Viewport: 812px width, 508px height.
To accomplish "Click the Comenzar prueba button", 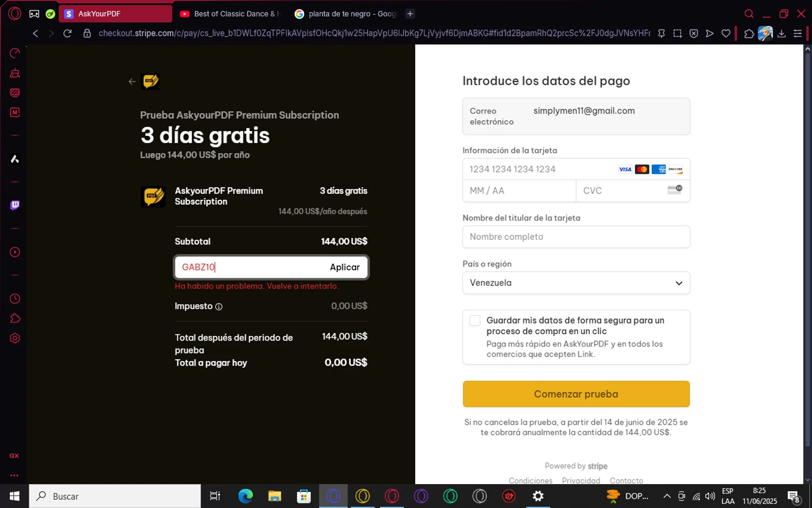I will (x=576, y=394).
